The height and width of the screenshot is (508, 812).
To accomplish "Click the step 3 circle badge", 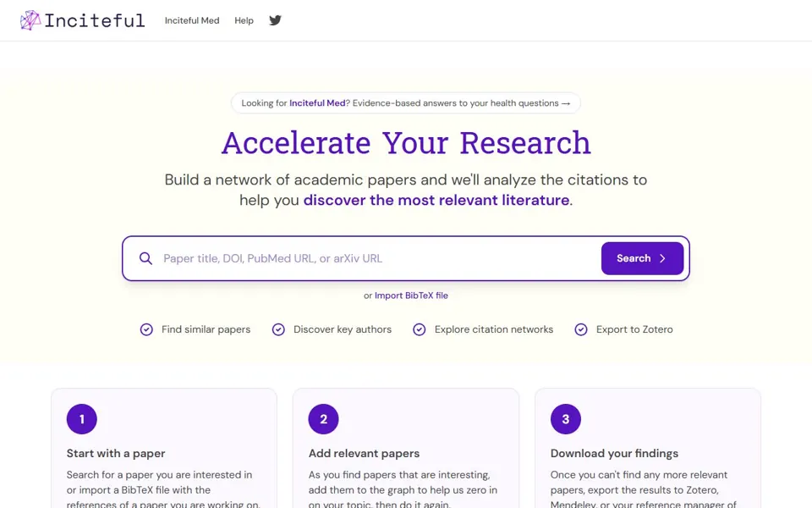I will (x=566, y=419).
